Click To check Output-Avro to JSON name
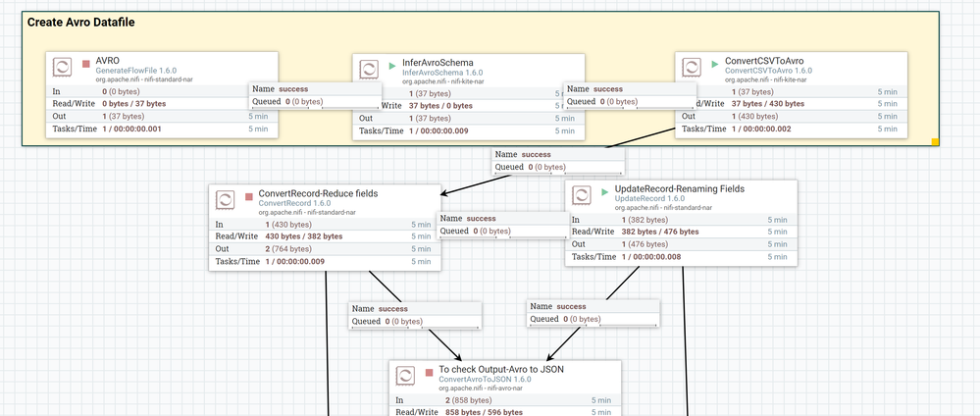The width and height of the screenshot is (980, 416). coord(501,370)
